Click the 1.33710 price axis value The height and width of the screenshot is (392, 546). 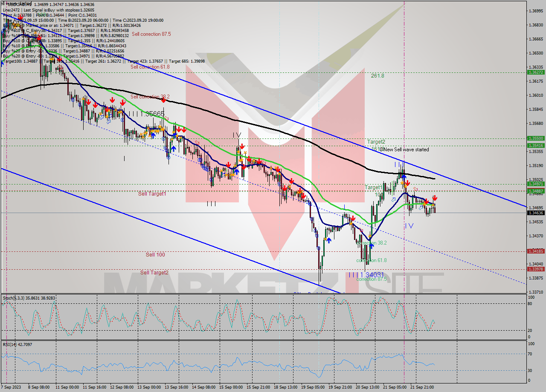point(536,292)
